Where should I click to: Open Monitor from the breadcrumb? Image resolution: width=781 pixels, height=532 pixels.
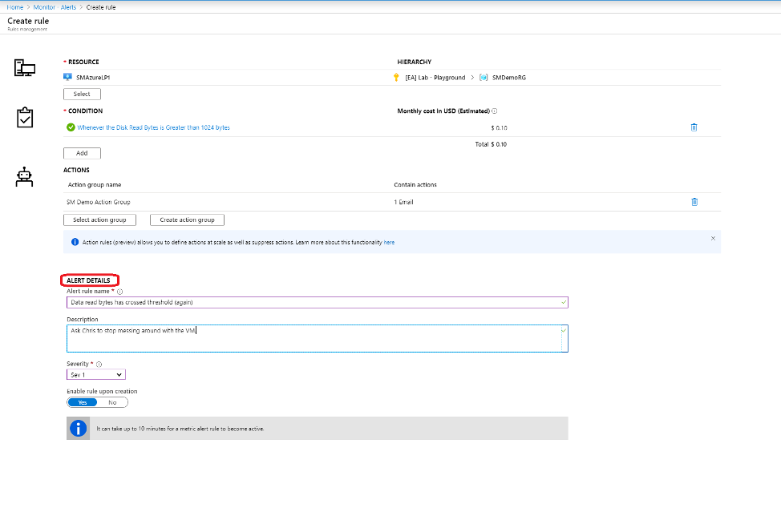44,6
